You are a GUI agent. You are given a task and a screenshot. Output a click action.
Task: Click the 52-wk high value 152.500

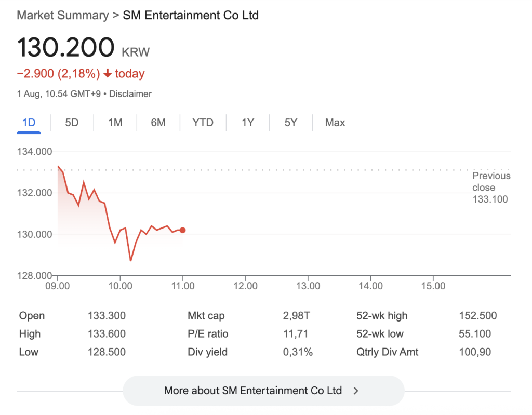point(477,316)
